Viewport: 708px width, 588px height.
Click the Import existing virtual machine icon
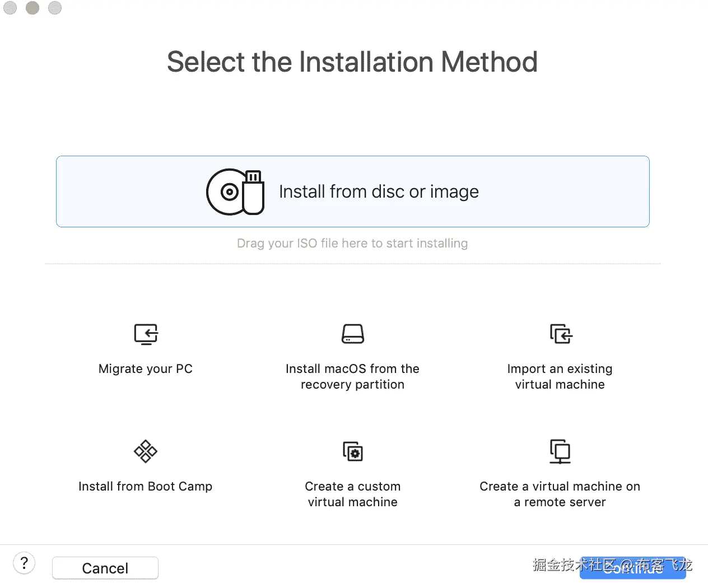(x=560, y=334)
